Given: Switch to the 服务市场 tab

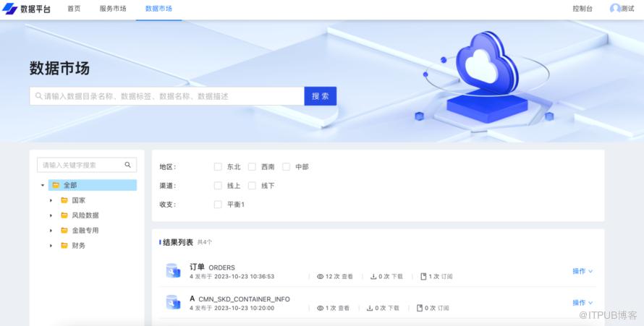Looking at the screenshot, I should 113,9.
